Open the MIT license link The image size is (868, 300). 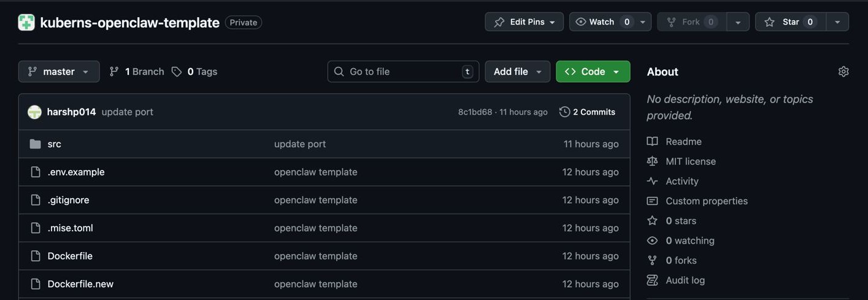pyautogui.click(x=691, y=161)
